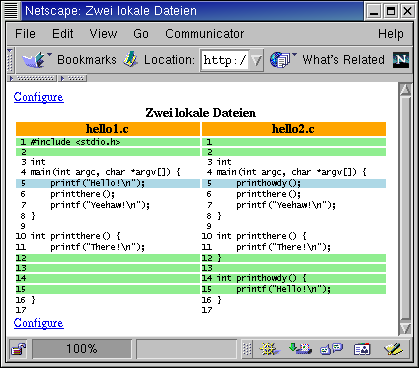Click the Netscape N logo

[401, 60]
